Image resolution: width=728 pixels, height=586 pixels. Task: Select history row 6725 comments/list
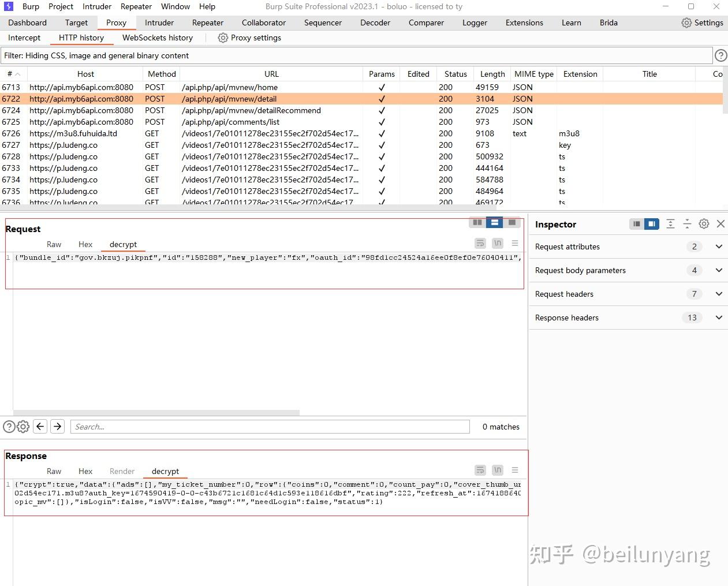pos(361,122)
